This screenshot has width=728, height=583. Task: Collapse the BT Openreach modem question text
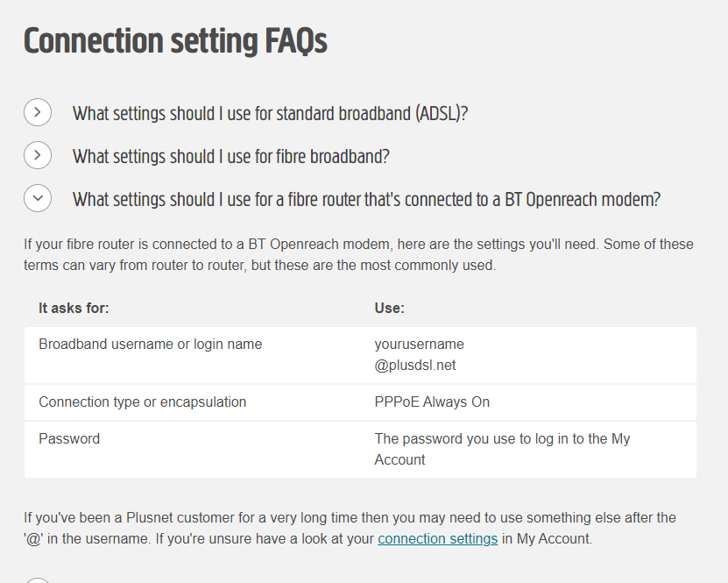point(366,200)
